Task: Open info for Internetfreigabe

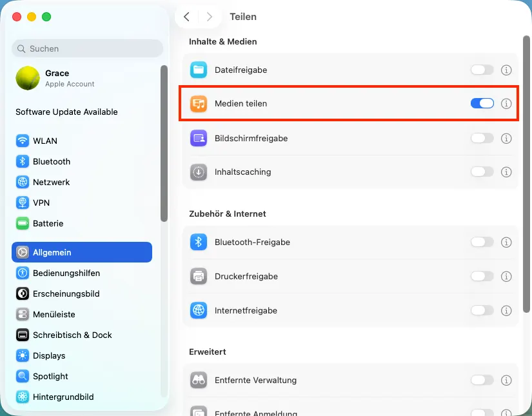Action: pyautogui.click(x=506, y=310)
